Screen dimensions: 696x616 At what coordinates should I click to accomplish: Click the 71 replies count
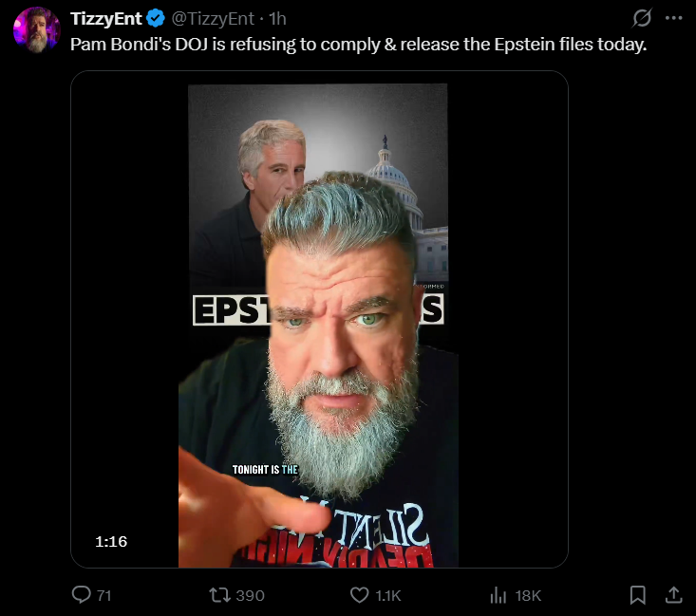pyautogui.click(x=103, y=595)
